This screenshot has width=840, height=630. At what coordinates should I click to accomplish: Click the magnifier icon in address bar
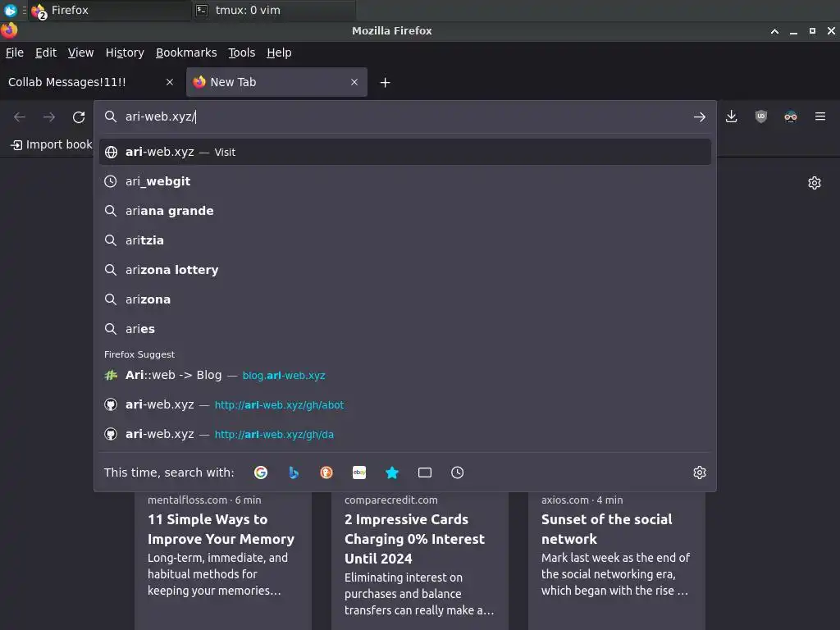111,116
